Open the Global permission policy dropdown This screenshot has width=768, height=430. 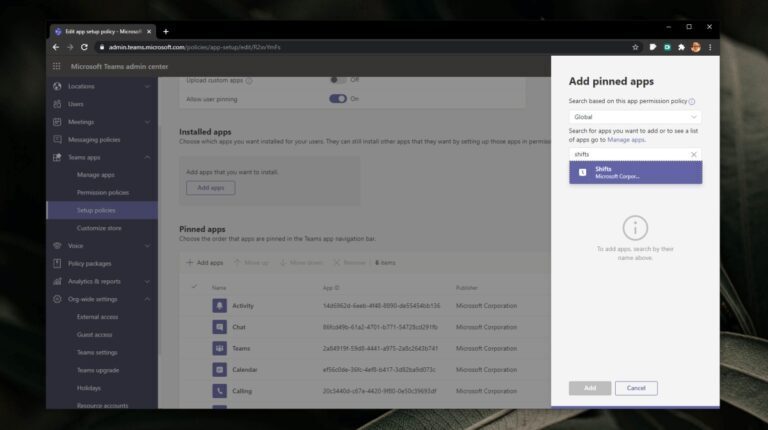click(x=635, y=117)
